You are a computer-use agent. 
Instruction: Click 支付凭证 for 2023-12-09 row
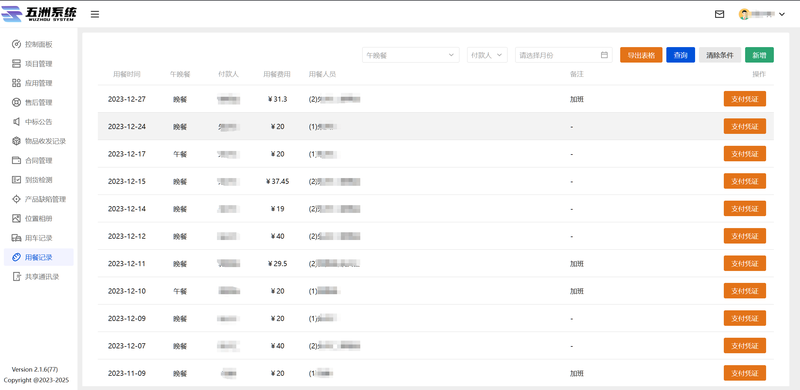coord(744,319)
